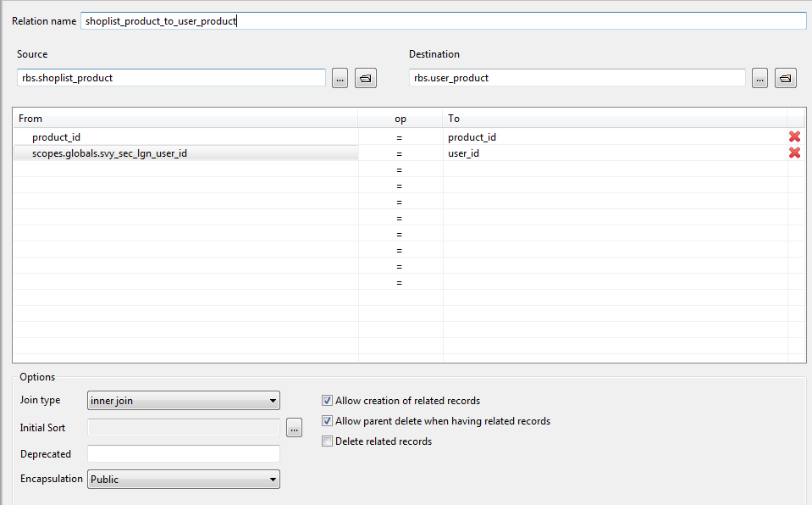The height and width of the screenshot is (505, 812).
Task: Change the operator for the product_id row
Action: click(x=400, y=137)
